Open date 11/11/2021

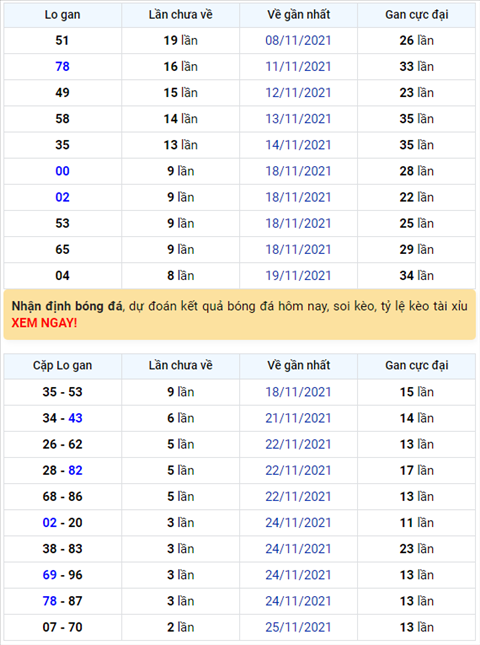tap(298, 67)
